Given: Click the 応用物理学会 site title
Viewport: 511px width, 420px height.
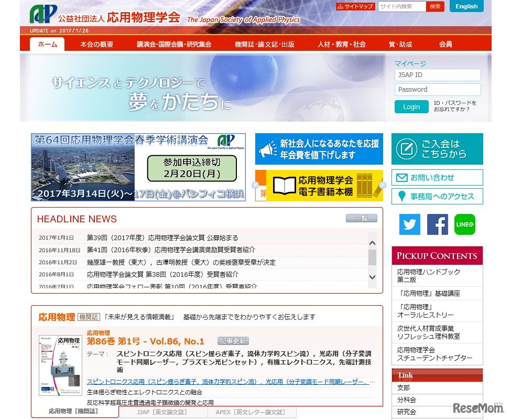Looking at the screenshot, I should coord(144,17).
